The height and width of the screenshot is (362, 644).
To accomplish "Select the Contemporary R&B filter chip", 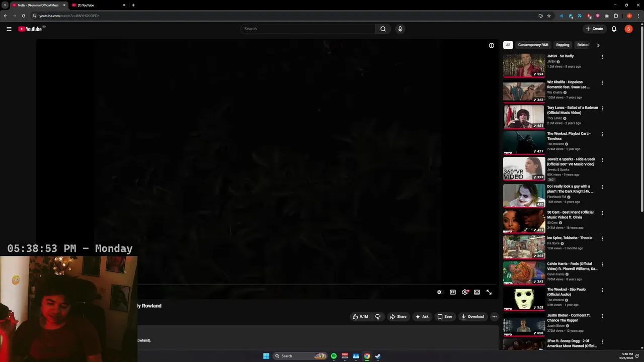I will coord(533,45).
